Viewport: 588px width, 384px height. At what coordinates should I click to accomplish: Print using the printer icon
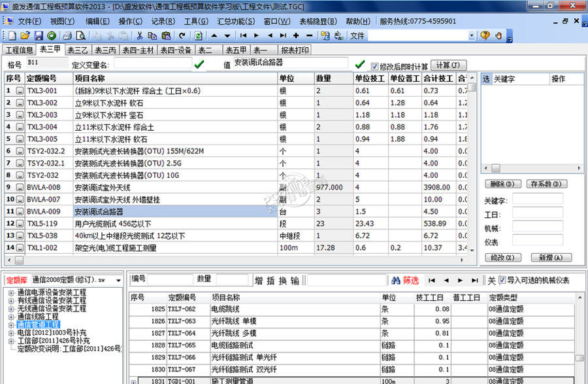(67, 36)
